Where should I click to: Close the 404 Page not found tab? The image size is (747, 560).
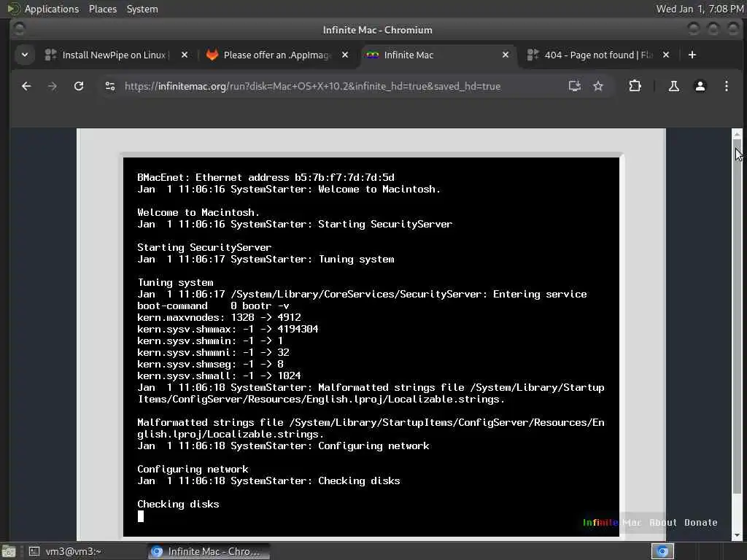click(666, 55)
